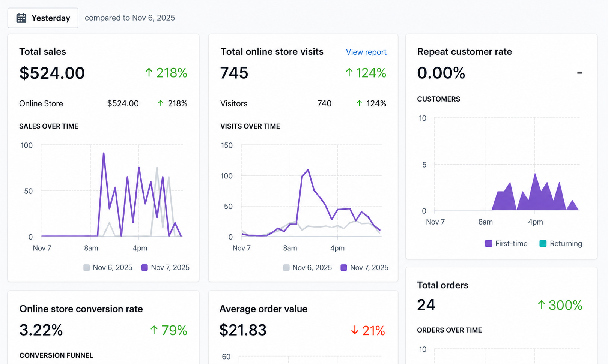Click the Visitors row label

[x=234, y=103]
